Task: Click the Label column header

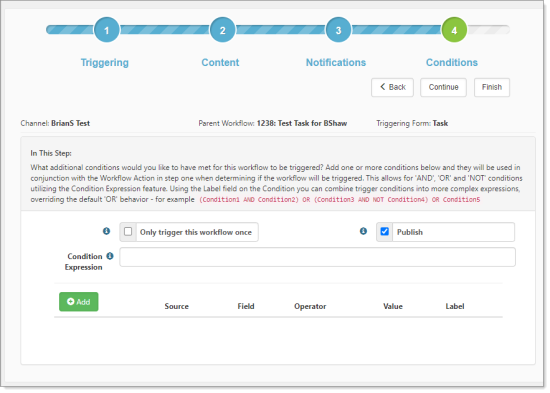Action: click(455, 306)
